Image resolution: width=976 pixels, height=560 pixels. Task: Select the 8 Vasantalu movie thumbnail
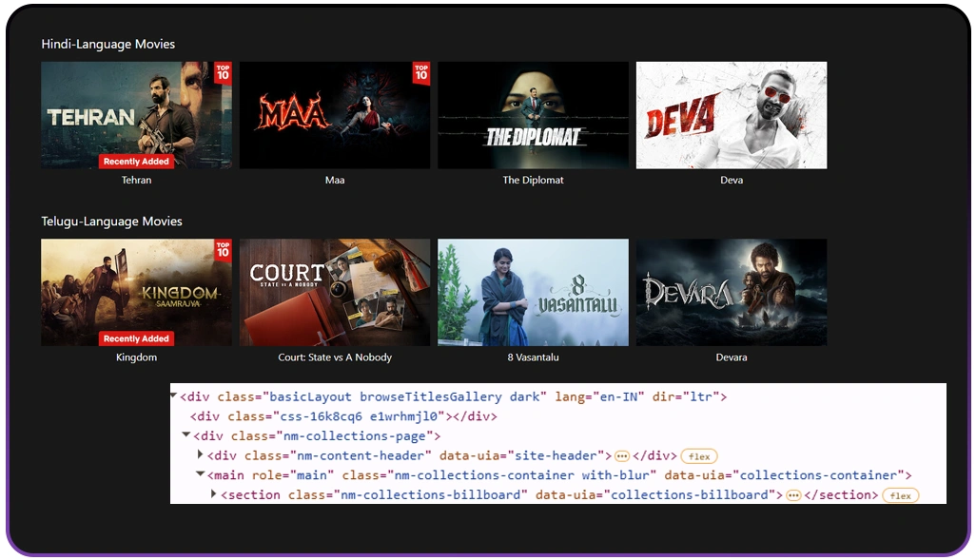tap(533, 292)
